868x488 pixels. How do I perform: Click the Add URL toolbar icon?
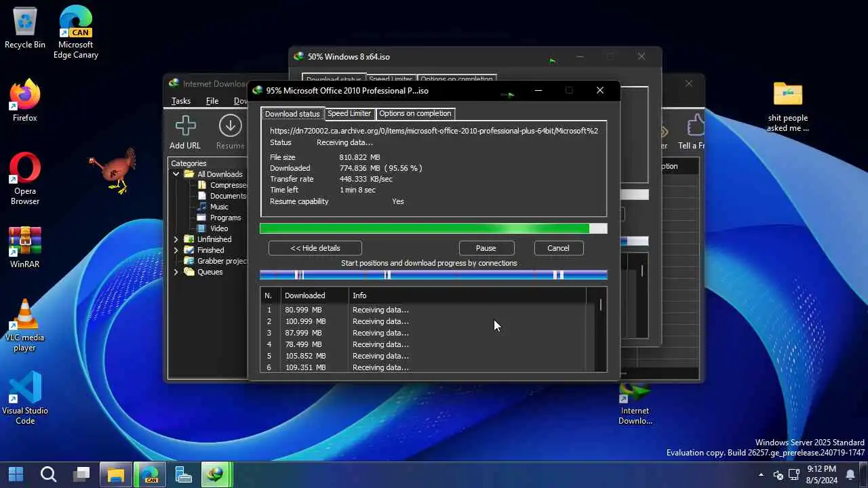tap(185, 126)
